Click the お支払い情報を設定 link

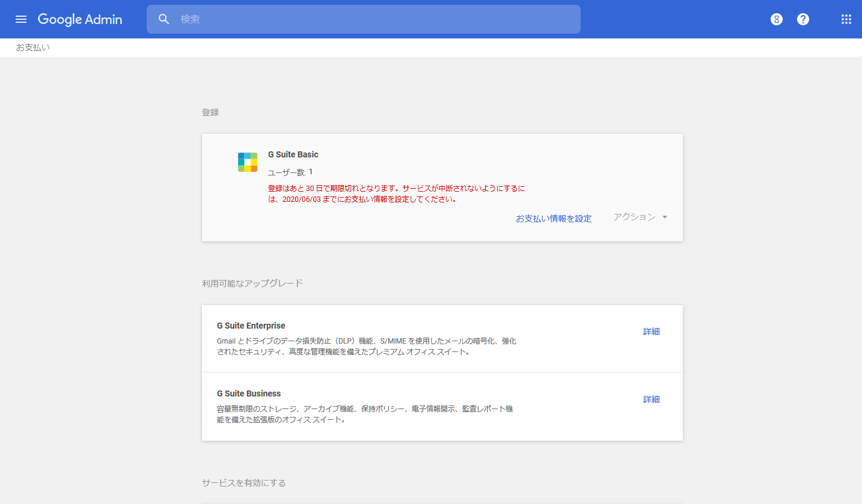[554, 219]
